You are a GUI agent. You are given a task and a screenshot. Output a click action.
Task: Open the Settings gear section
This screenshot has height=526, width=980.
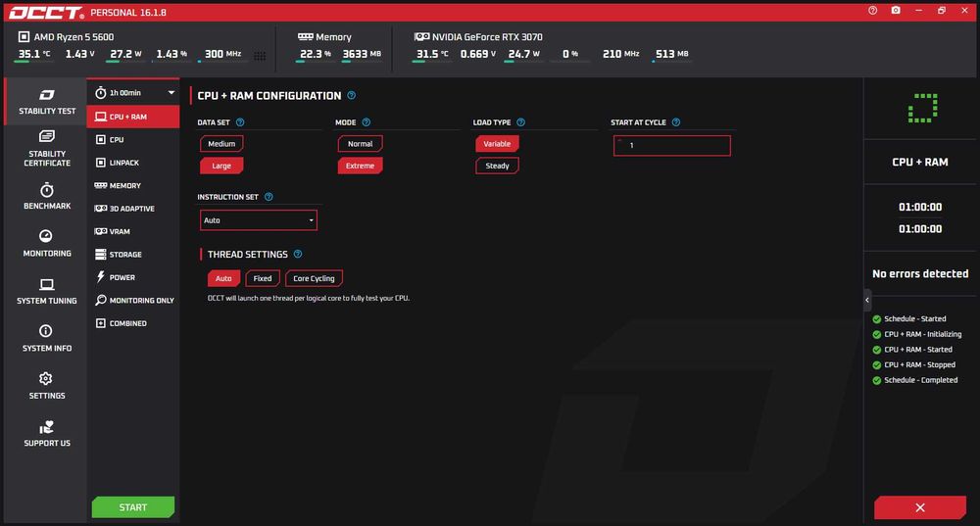[x=47, y=386]
